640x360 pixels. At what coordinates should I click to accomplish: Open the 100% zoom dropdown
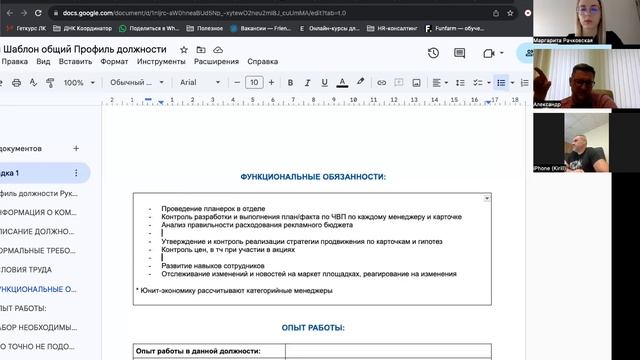pos(79,83)
